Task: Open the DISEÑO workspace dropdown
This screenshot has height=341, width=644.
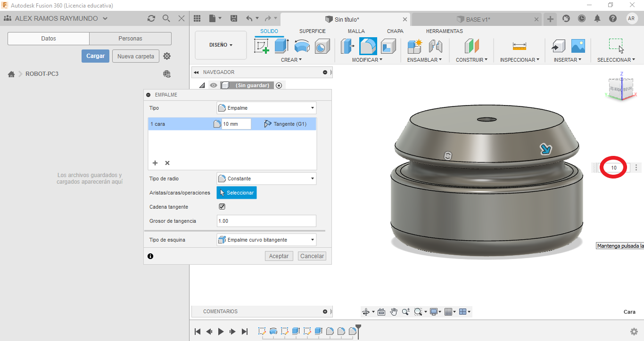Action: coord(221,45)
